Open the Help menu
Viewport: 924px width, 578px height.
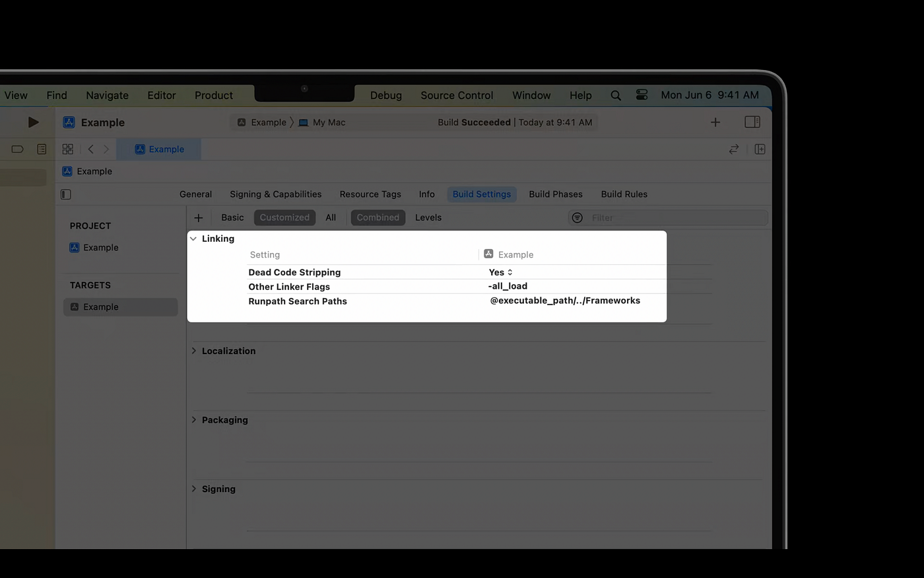pyautogui.click(x=581, y=95)
